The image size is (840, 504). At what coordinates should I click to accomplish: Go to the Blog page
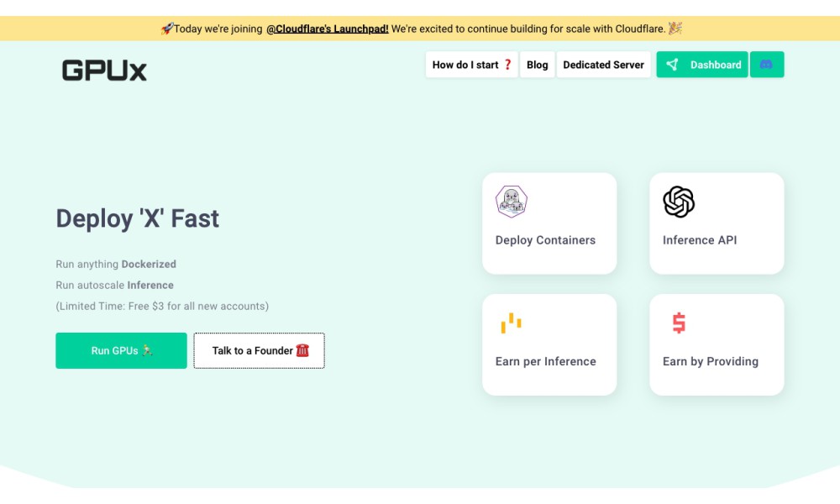coord(538,65)
